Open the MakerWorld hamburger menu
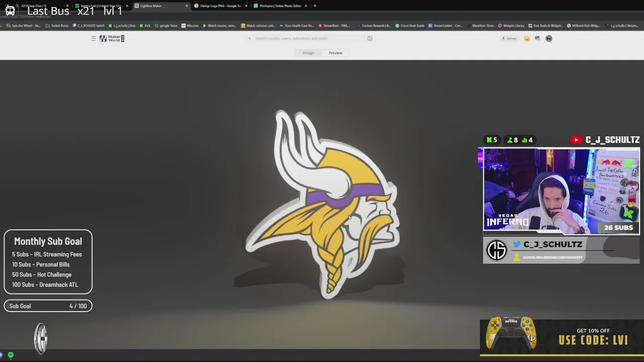The width and height of the screenshot is (644, 362). pos(93,38)
